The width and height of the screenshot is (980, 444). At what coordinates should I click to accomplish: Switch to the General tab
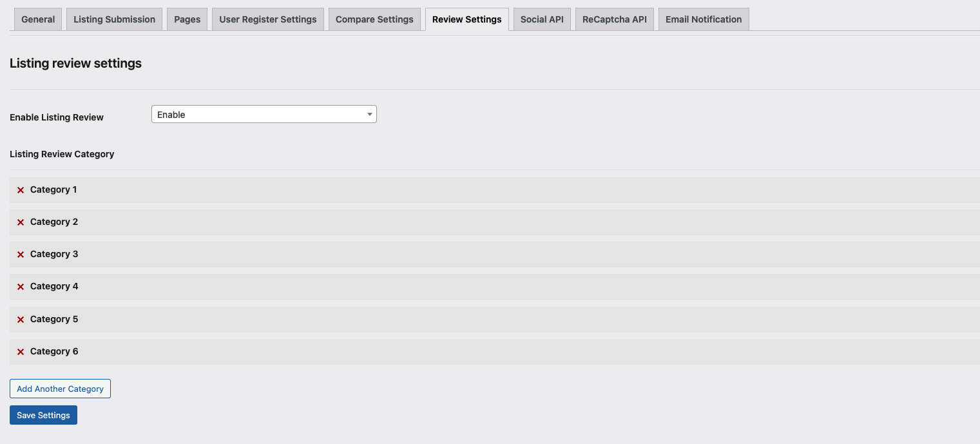[x=38, y=19]
